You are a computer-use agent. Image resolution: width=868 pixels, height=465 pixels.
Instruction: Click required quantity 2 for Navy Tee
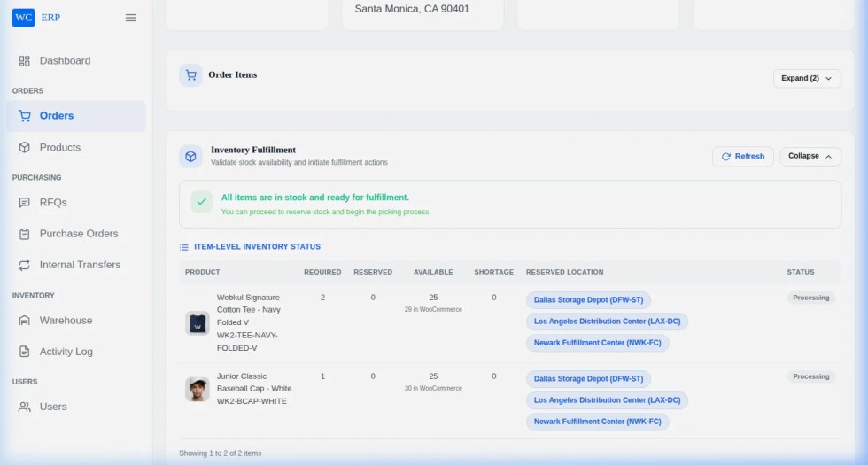coord(322,298)
